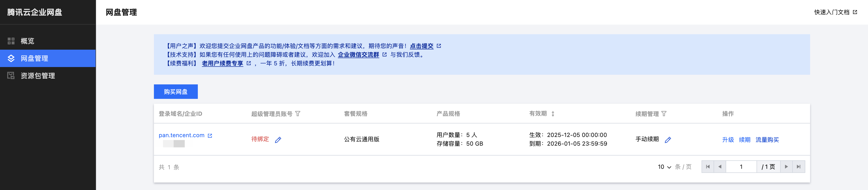This screenshot has width=868, height=190.
Task: Go to the last page of results
Action: (x=799, y=167)
